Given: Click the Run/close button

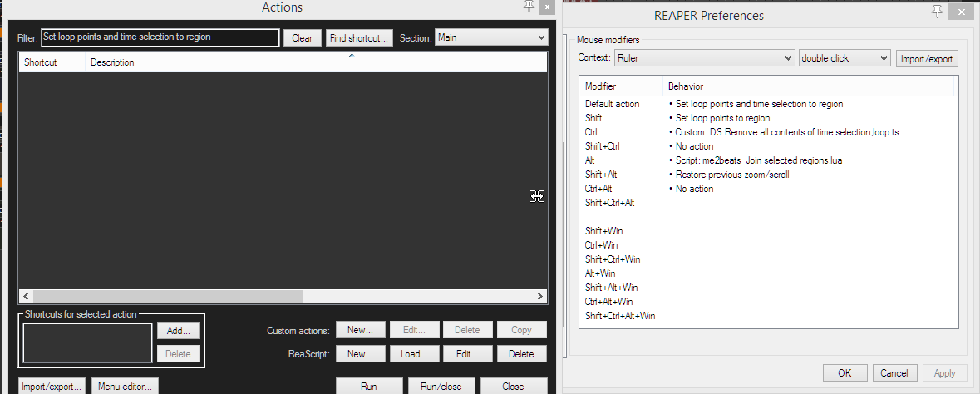Looking at the screenshot, I should click(441, 386).
